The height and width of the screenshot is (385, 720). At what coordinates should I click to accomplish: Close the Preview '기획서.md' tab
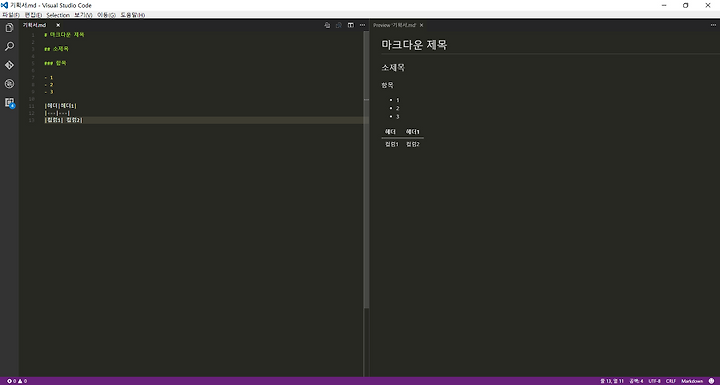tap(422, 25)
